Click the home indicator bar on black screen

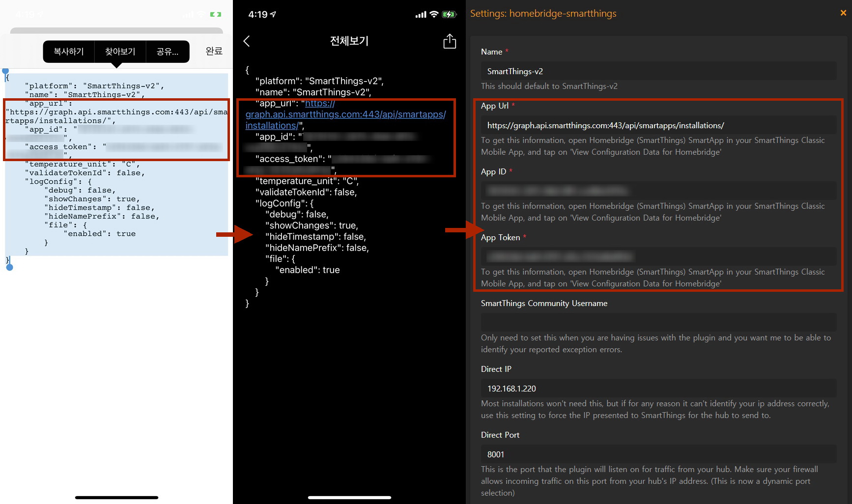click(349, 497)
